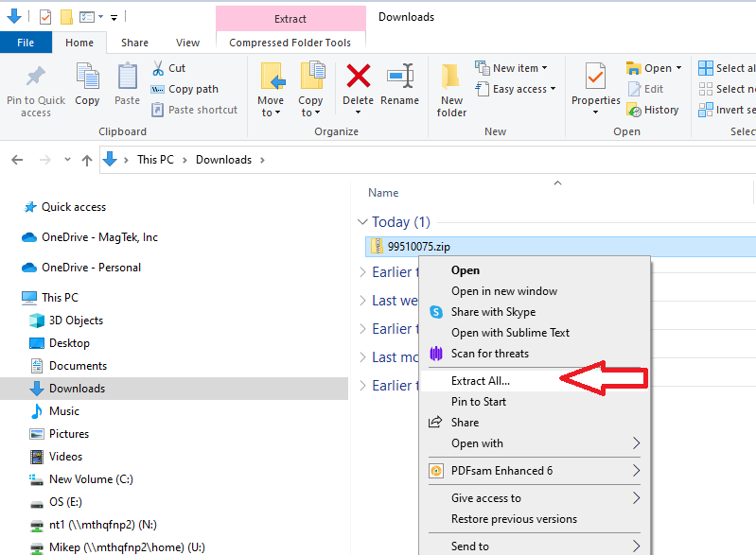Select the 99510075.zip file
The width and height of the screenshot is (756, 555).
coord(561,247)
